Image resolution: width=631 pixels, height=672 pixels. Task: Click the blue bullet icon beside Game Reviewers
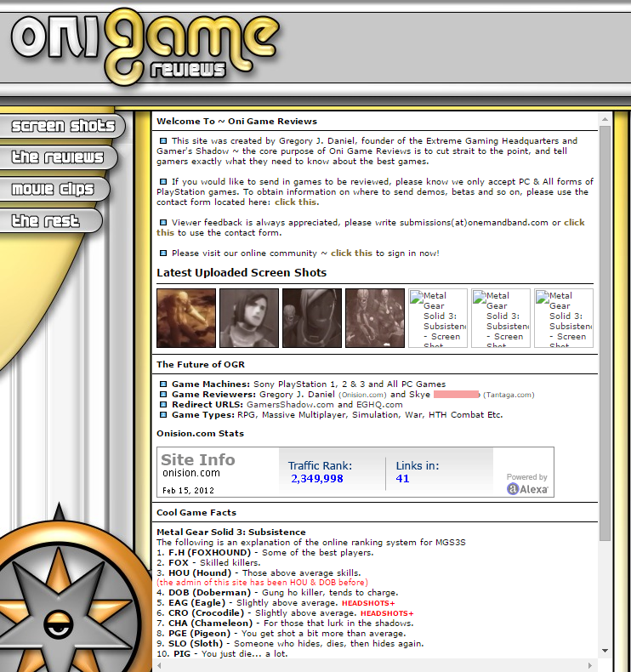click(163, 395)
